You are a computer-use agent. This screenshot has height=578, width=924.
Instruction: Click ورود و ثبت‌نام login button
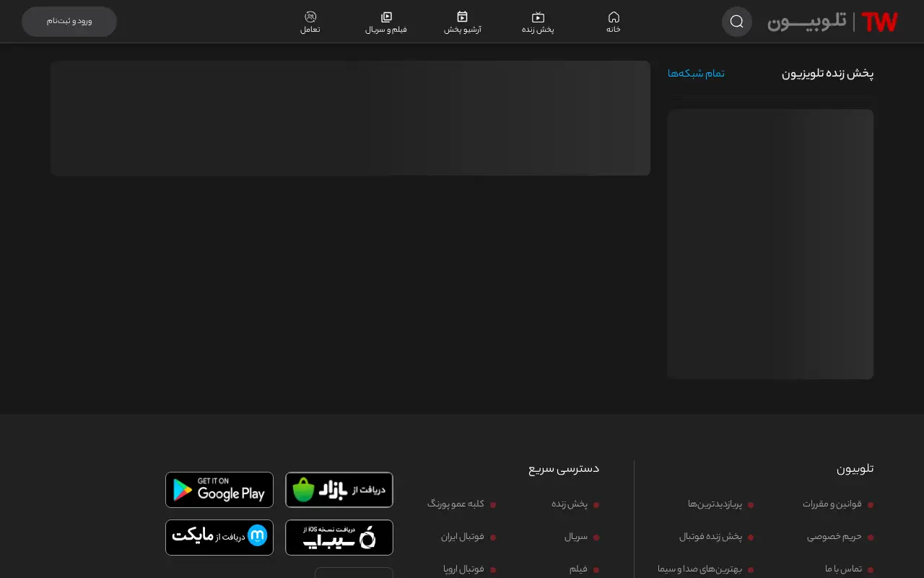(x=69, y=22)
